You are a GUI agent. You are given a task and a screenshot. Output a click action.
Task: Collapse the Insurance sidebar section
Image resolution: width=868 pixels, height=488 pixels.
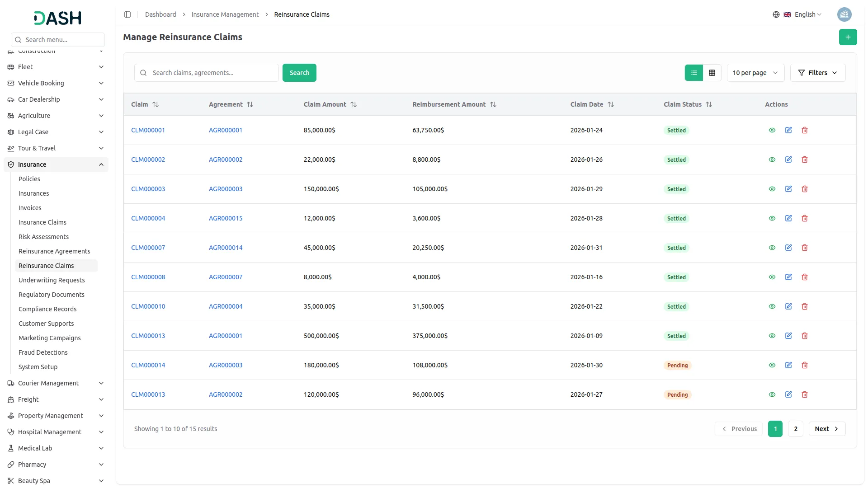[56, 164]
